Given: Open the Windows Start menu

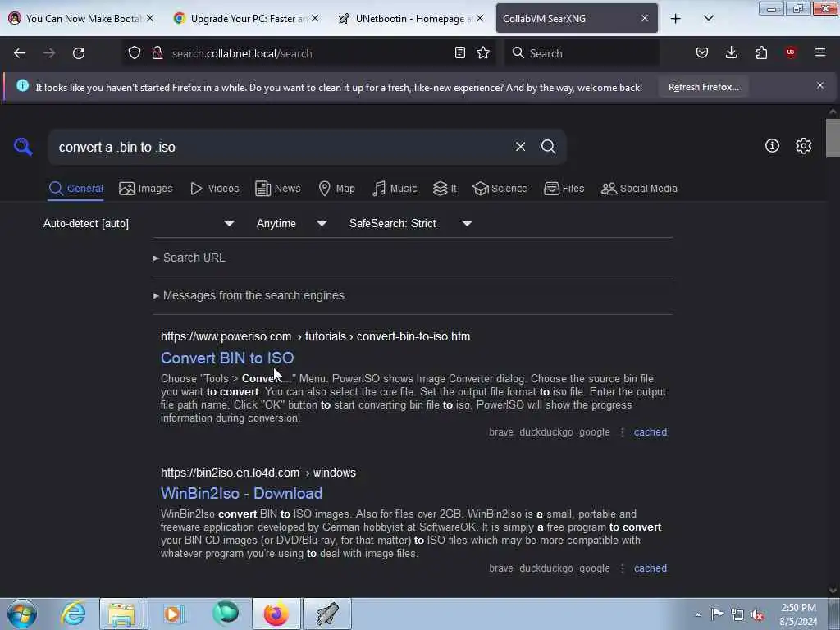Looking at the screenshot, I should (x=22, y=614).
